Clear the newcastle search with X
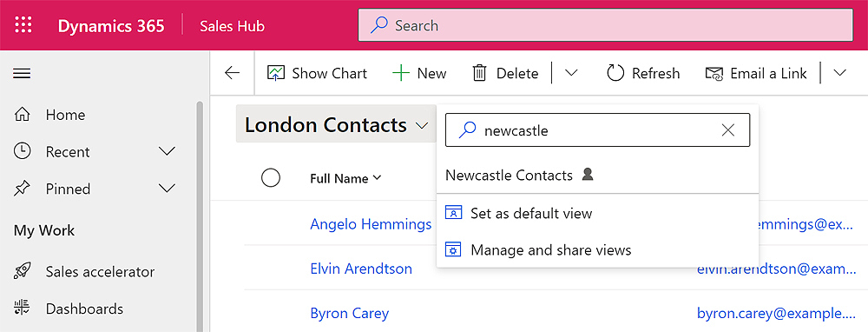 click(x=728, y=130)
